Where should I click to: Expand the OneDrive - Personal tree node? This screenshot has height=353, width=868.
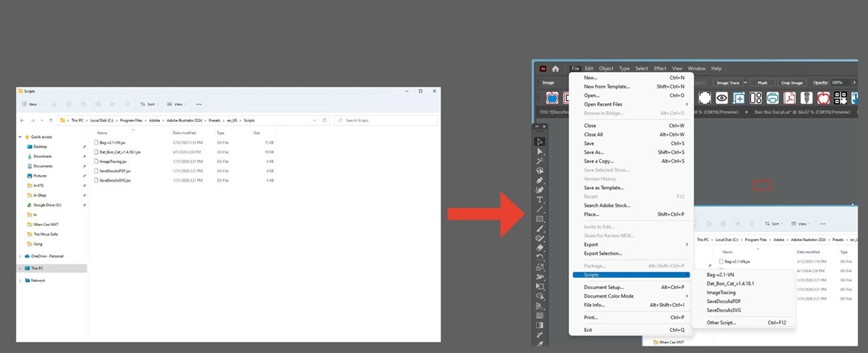click(22, 256)
